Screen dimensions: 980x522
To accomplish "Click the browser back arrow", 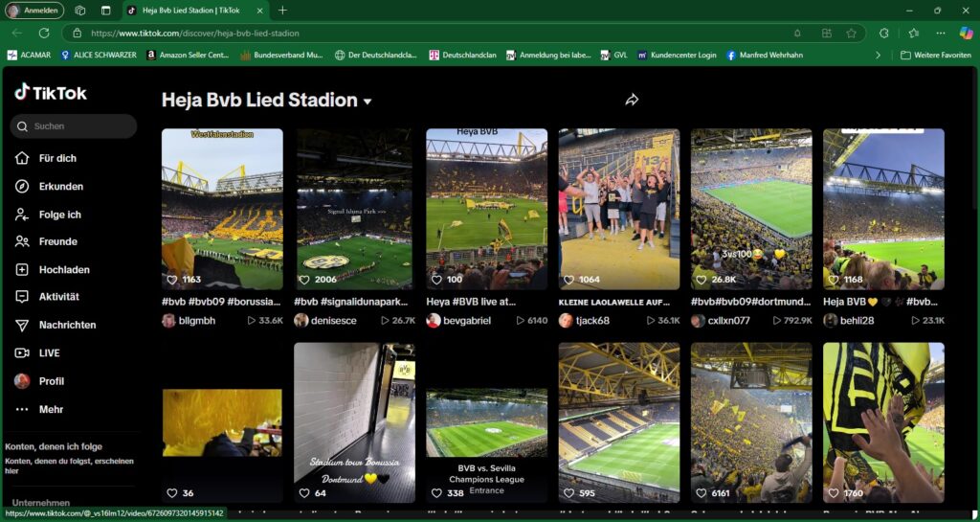I will [17, 34].
